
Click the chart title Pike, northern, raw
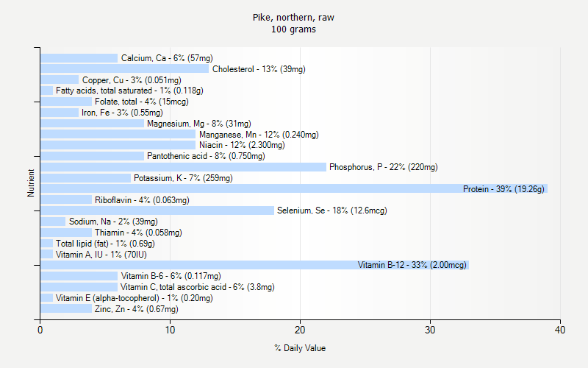[x=293, y=18]
